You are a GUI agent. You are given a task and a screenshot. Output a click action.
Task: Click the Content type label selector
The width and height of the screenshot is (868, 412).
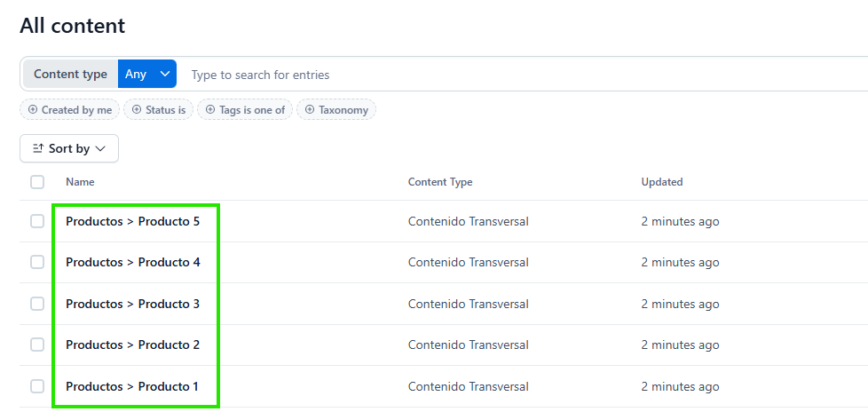click(70, 75)
